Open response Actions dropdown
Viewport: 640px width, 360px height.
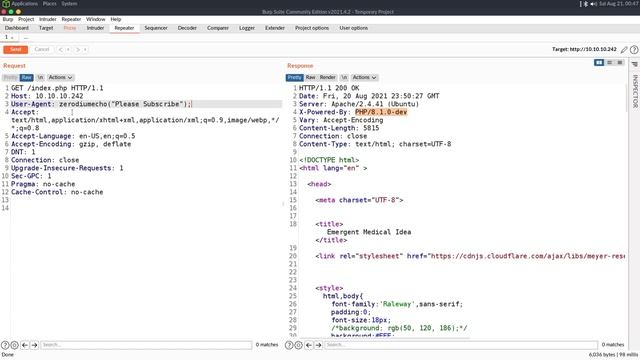(364, 78)
